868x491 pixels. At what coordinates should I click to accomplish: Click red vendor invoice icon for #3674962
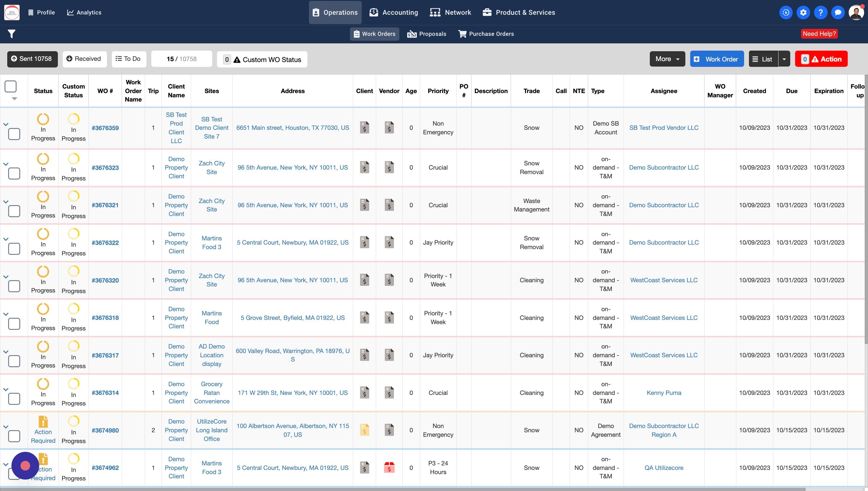click(x=389, y=468)
